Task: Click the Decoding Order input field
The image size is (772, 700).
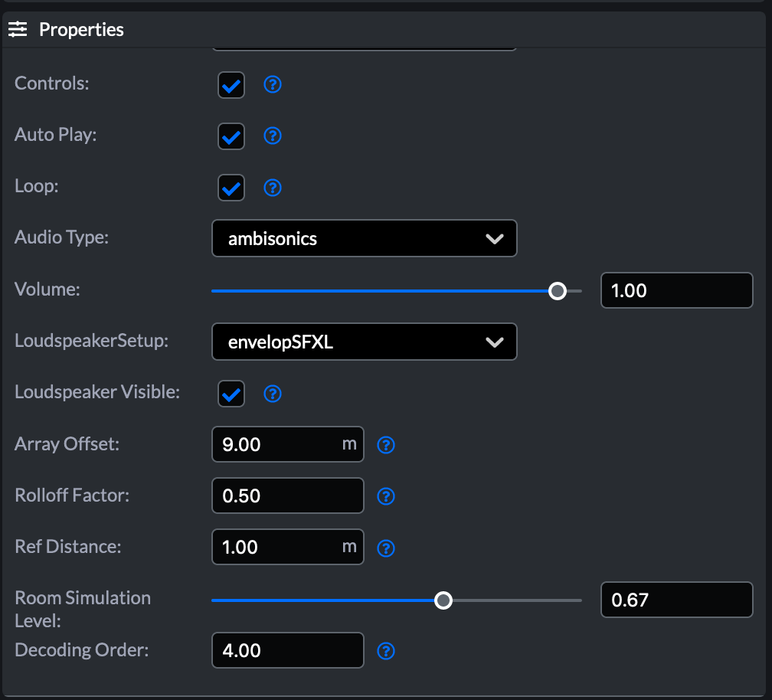Action: [287, 650]
